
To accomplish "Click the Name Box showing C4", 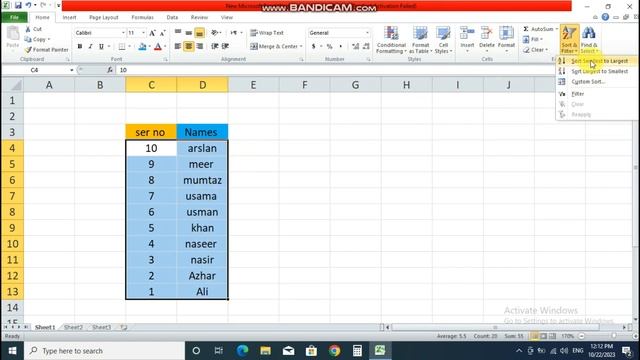I will [x=35, y=70].
